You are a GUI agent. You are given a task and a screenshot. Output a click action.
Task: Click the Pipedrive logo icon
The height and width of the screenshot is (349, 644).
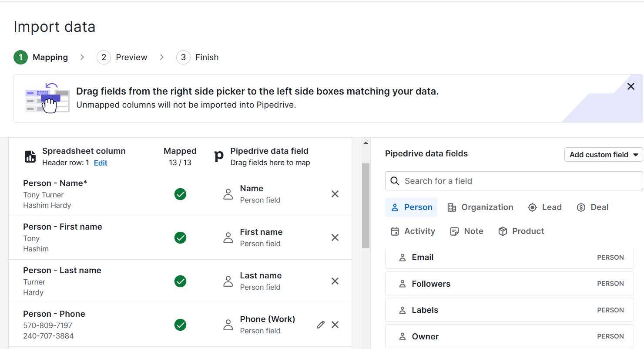tap(219, 156)
